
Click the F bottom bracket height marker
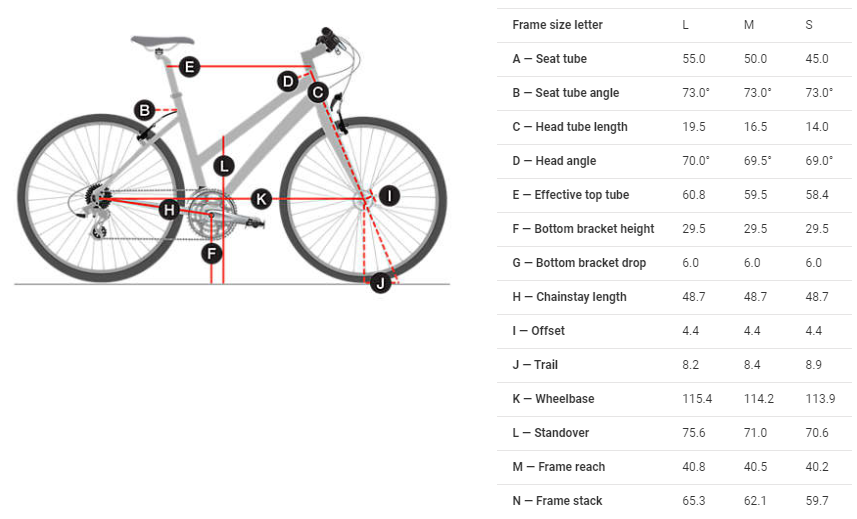tap(211, 253)
